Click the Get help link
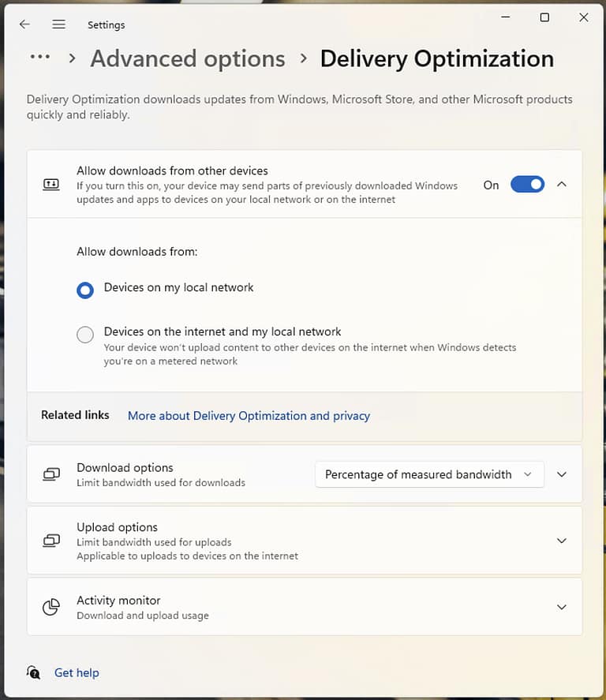This screenshot has width=606, height=700. [77, 672]
